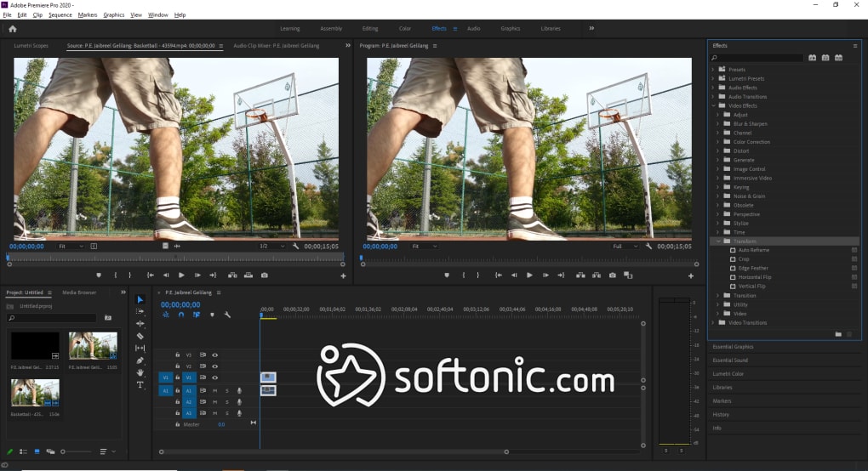Screen dimensions: 868x471
Task: Click the Home icon
Action: [x=13, y=29]
